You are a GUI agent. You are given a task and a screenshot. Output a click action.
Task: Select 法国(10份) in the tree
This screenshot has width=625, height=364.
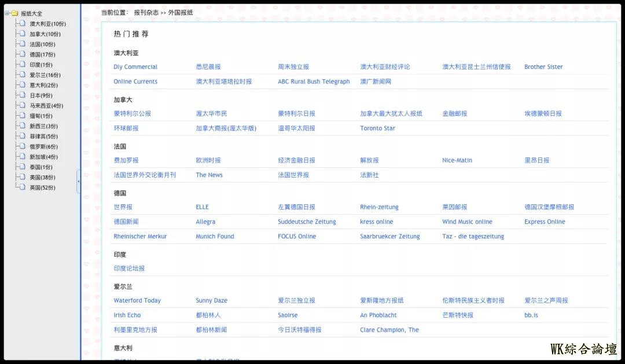42,45
